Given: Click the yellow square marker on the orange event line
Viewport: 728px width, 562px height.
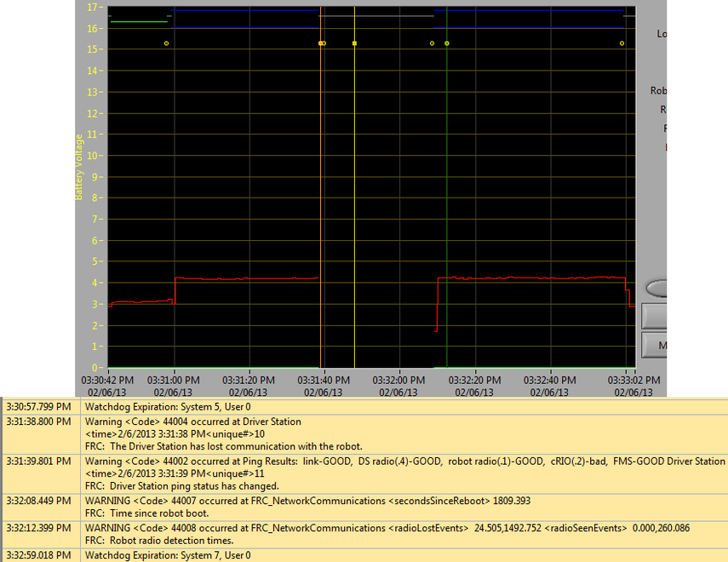Looking at the screenshot, I should [321, 43].
